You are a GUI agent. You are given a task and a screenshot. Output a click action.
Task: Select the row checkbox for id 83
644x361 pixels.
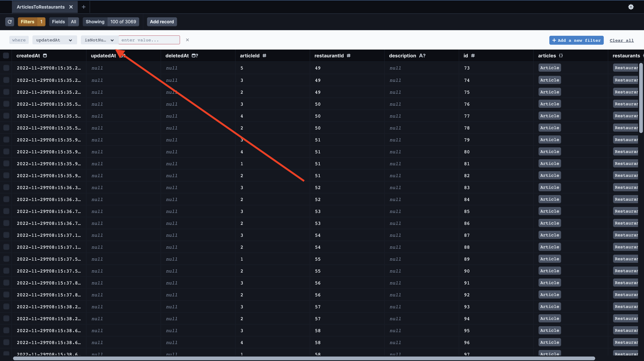pos(6,187)
